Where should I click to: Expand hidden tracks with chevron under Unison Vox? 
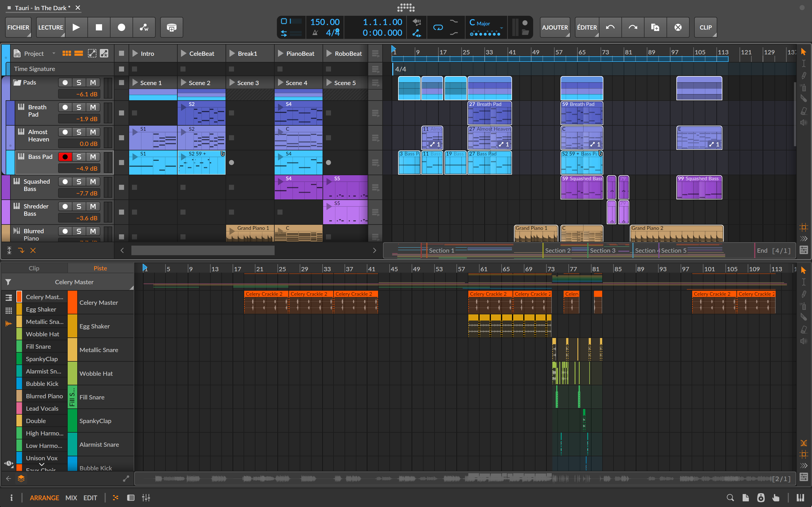[42, 464]
